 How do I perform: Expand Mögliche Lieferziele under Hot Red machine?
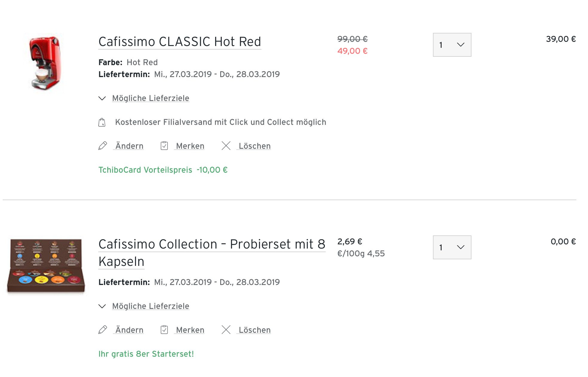tap(150, 98)
